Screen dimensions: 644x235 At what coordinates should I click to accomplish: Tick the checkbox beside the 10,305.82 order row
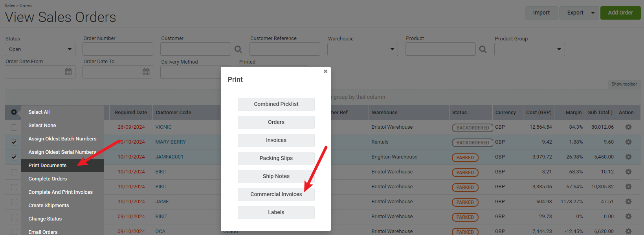(x=14, y=187)
